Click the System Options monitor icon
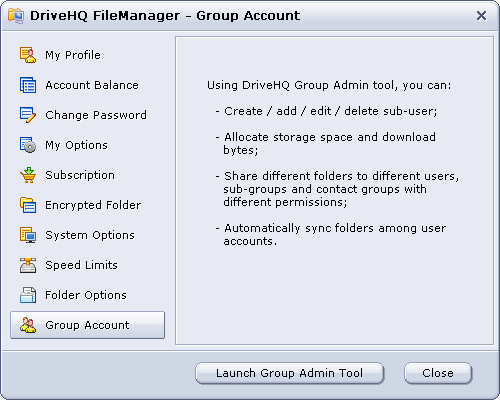 28,235
